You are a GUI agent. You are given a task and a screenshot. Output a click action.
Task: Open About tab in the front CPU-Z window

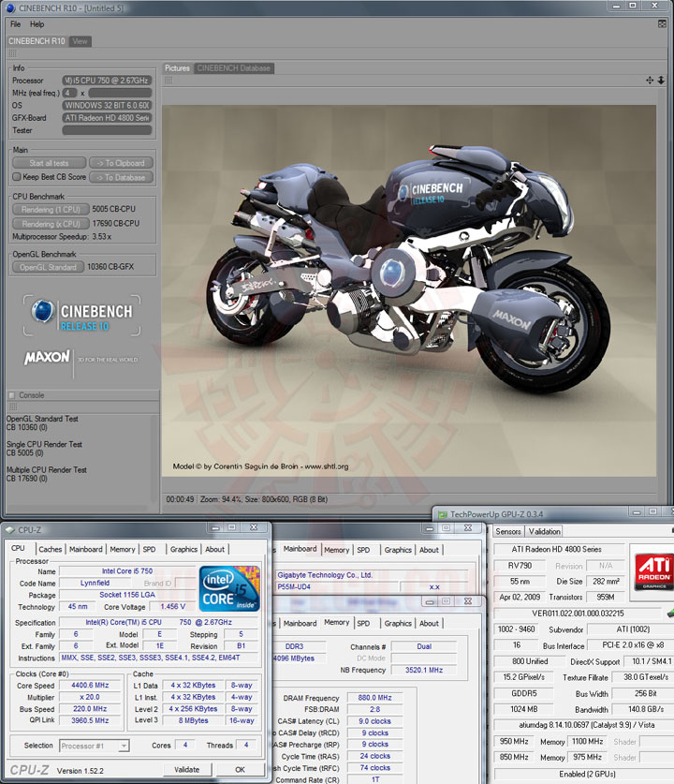pyautogui.click(x=215, y=549)
